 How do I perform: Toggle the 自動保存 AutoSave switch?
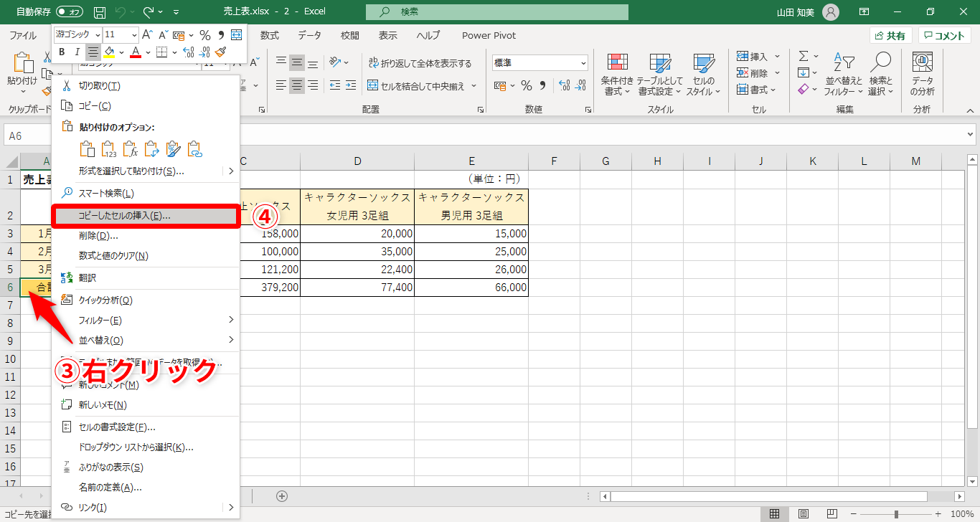(69, 11)
